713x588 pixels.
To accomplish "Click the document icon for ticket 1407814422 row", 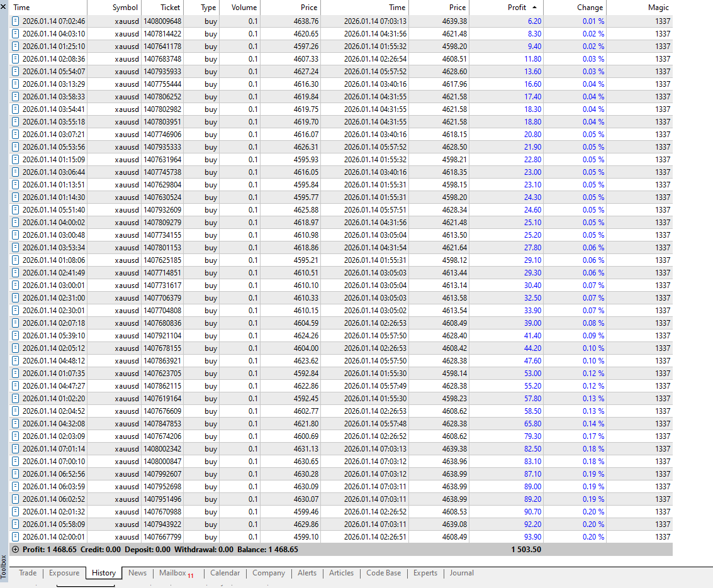I will (x=16, y=33).
